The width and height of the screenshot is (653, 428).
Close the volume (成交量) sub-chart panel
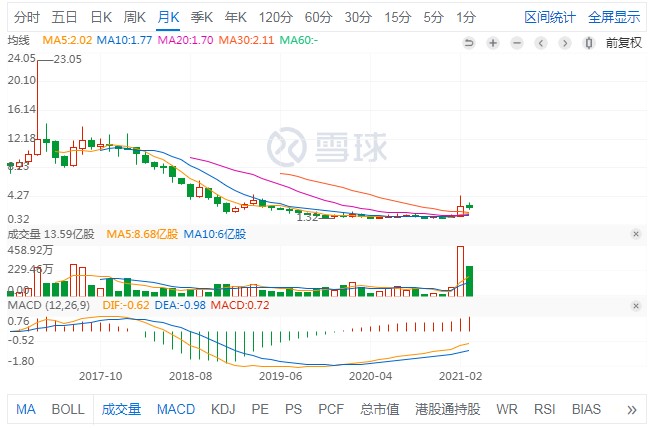[x=636, y=234]
